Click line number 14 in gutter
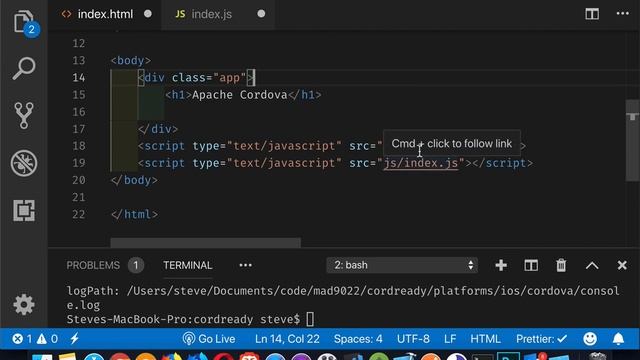 pyautogui.click(x=79, y=78)
